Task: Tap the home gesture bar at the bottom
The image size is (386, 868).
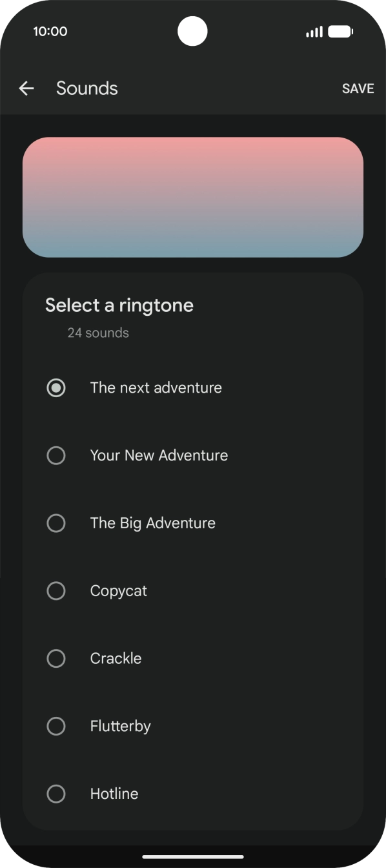Action: tap(192, 857)
